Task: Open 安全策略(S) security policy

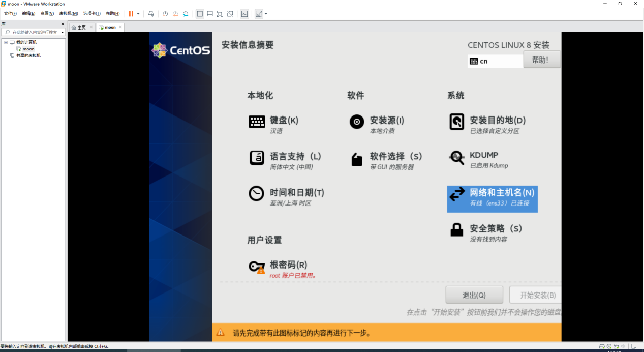Action: (x=485, y=232)
